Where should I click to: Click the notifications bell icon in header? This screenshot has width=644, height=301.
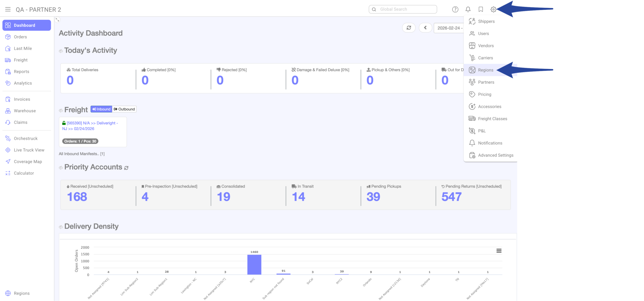pos(468,9)
